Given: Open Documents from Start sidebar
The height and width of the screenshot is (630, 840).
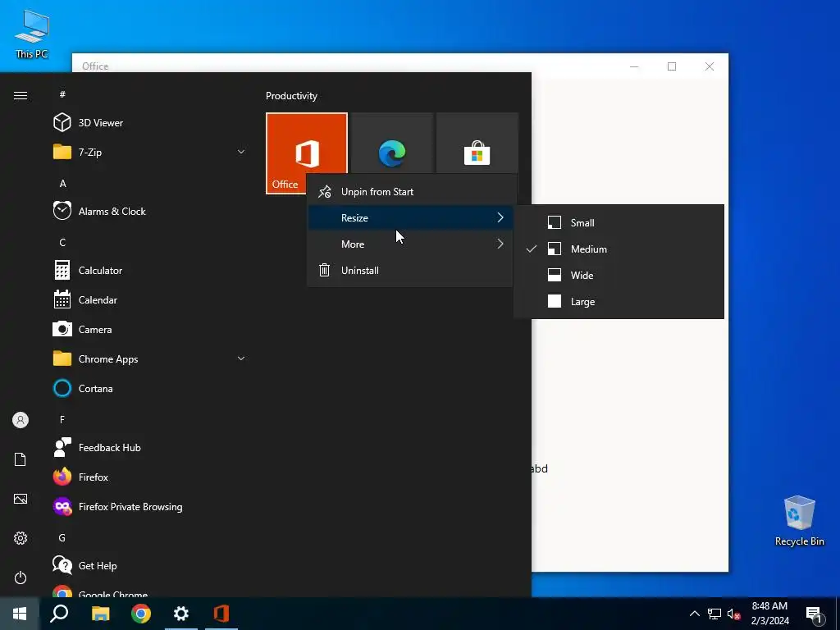Looking at the screenshot, I should [21, 459].
